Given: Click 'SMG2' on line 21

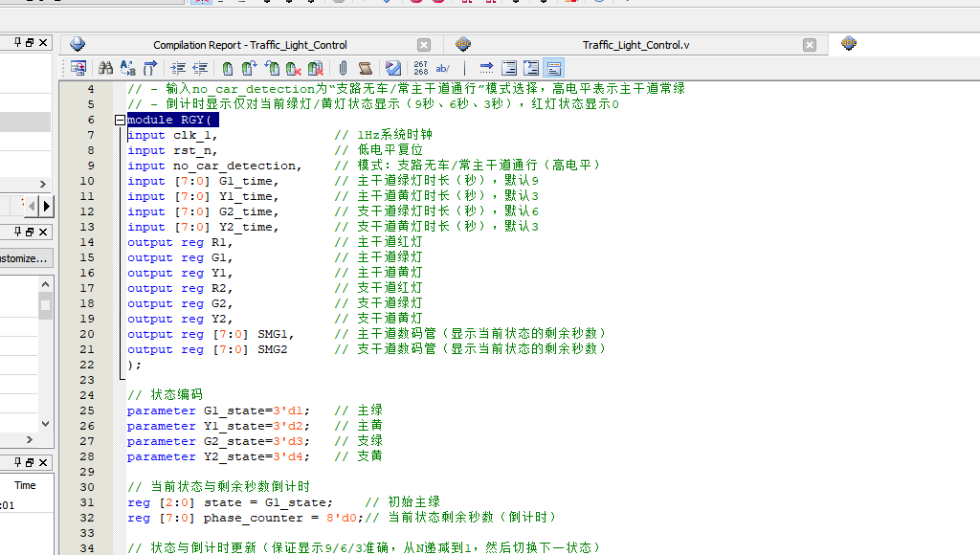Looking at the screenshot, I should (x=273, y=349).
